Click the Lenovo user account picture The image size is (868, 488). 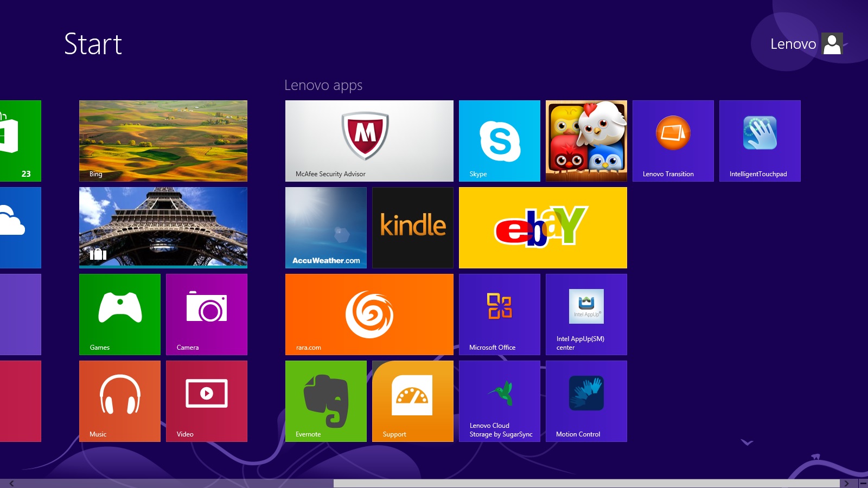(x=832, y=44)
